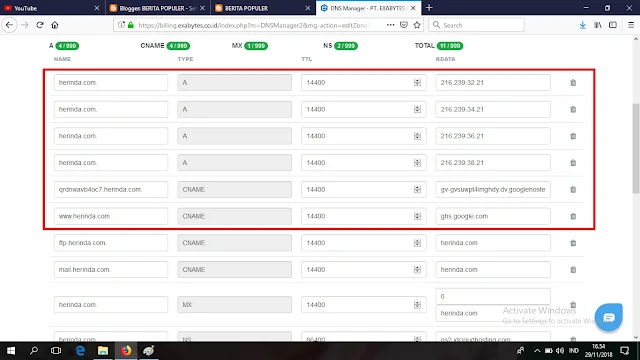Screen dimensions: 640x360
Task: Launch Microsoft Edge from taskbar
Action: [x=80, y=351]
